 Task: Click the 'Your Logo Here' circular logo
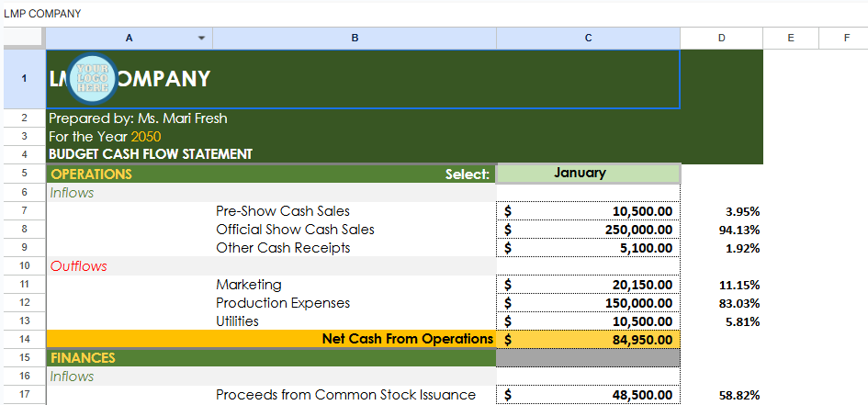tap(93, 79)
